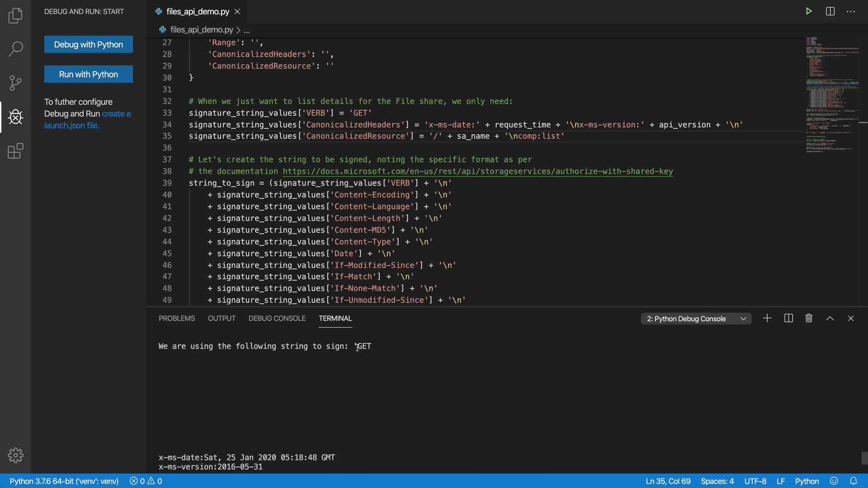Switch to the PROBLEMS tab

176,319
